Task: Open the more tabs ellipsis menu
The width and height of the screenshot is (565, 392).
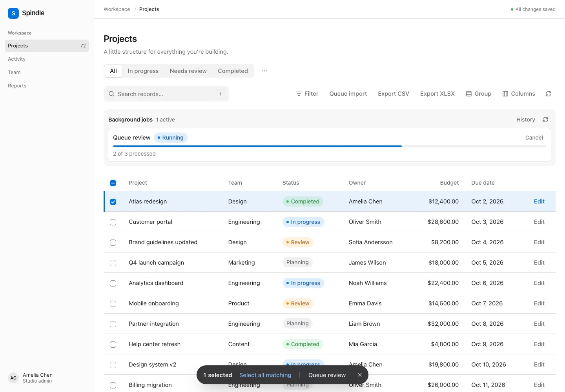Action: pyautogui.click(x=264, y=71)
